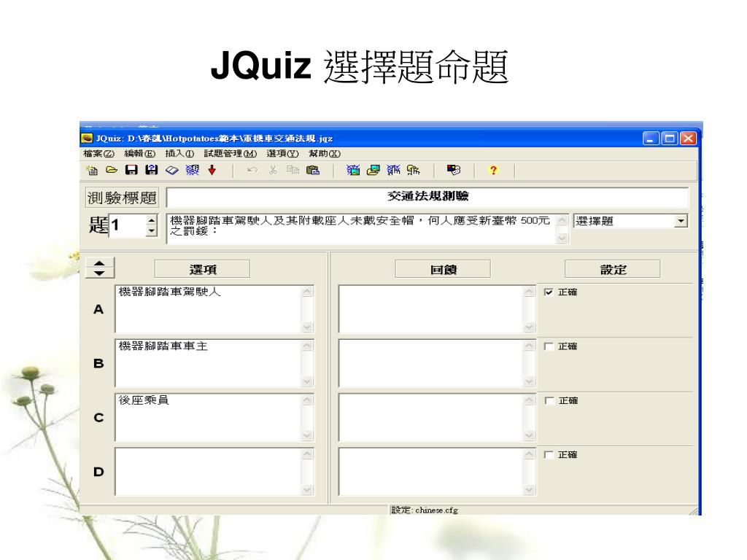Image resolution: width=747 pixels, height=560 pixels.
Task: Click scroll-up arrow of the question text box
Action: tap(562, 220)
